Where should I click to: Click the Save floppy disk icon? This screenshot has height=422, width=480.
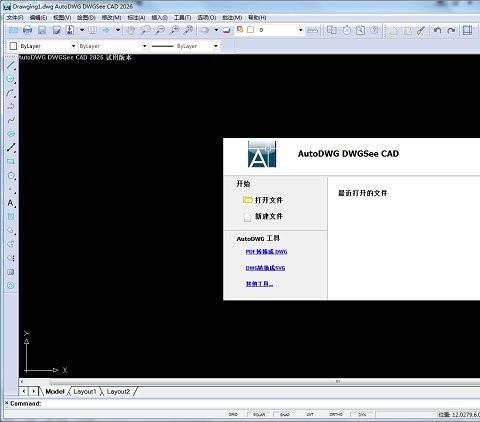point(42,30)
